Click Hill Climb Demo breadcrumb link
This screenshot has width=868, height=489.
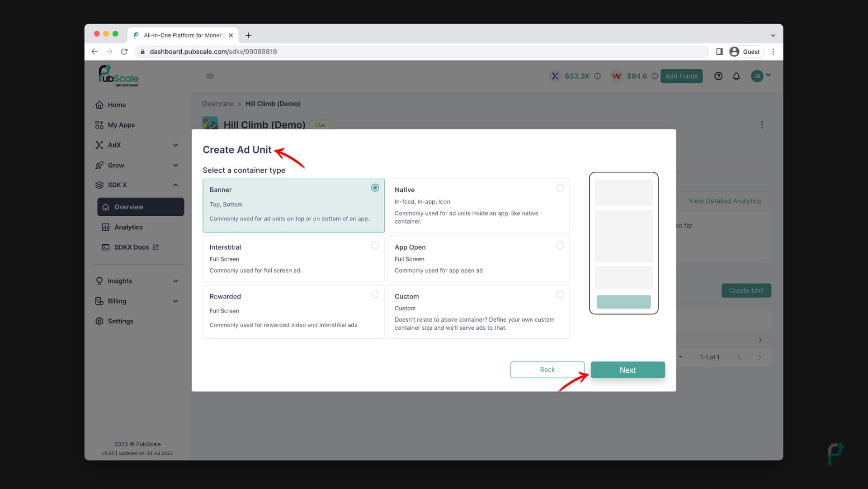click(x=273, y=103)
